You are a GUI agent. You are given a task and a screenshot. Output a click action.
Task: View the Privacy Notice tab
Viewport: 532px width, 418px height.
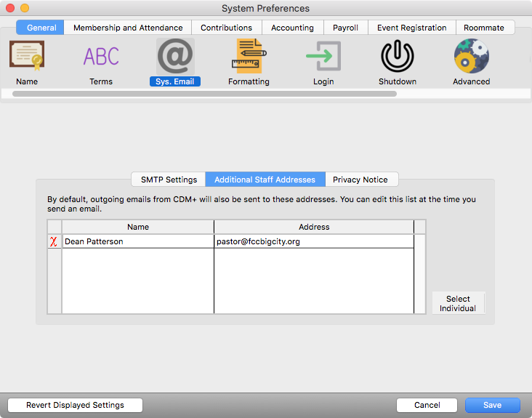360,180
